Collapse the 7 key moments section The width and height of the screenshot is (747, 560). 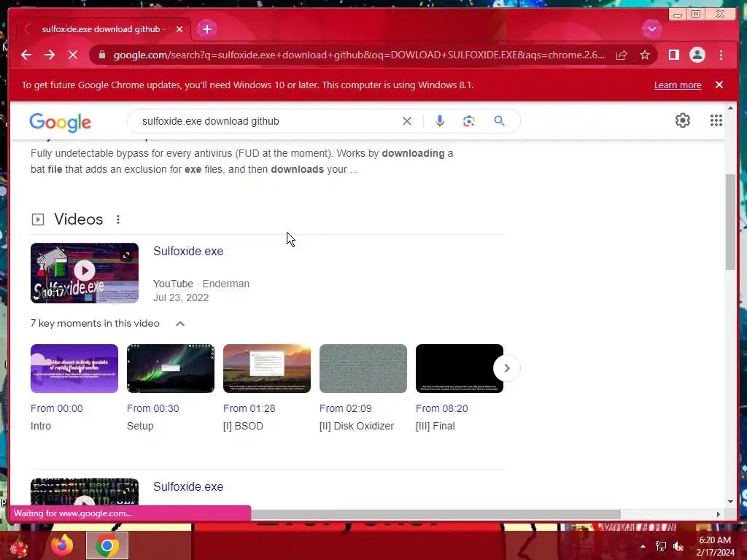tap(180, 324)
